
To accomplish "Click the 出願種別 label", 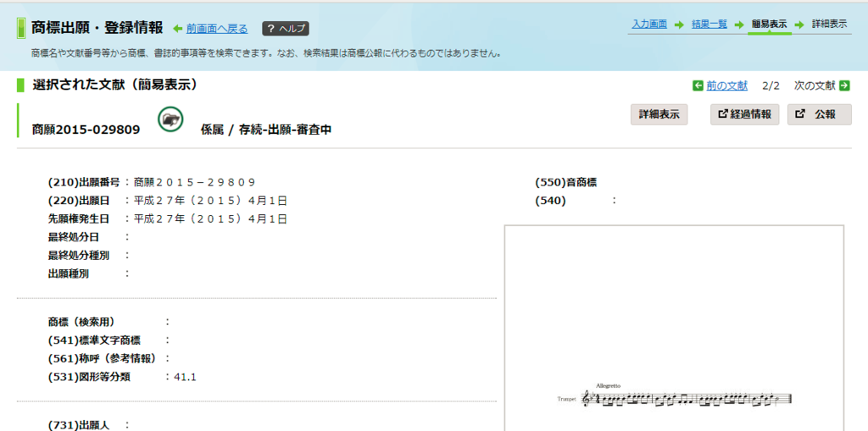I will click(x=69, y=274).
